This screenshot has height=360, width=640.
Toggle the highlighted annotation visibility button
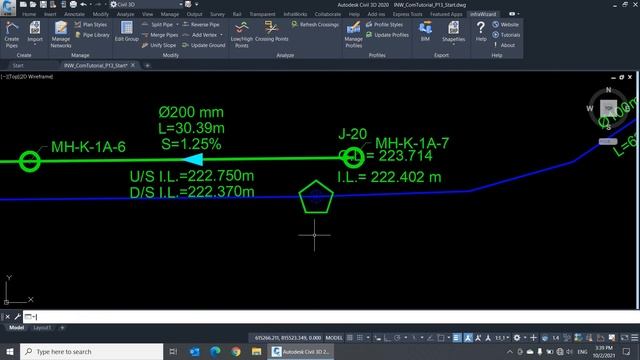468,338
